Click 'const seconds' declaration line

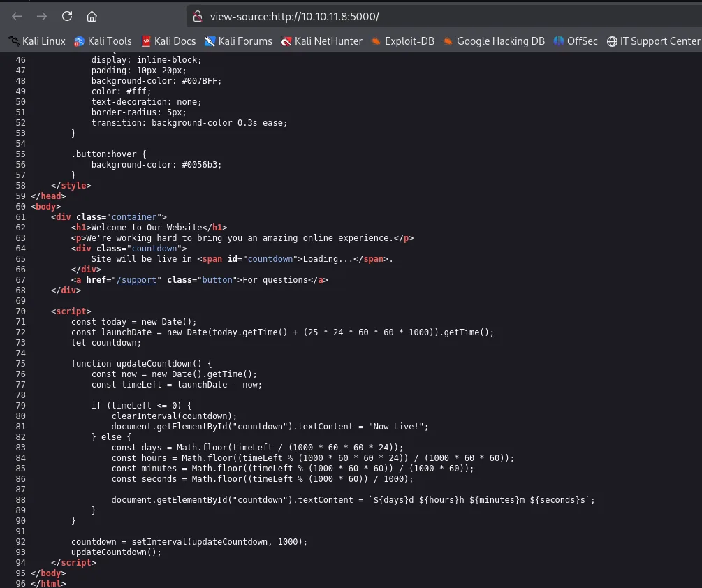coord(263,479)
